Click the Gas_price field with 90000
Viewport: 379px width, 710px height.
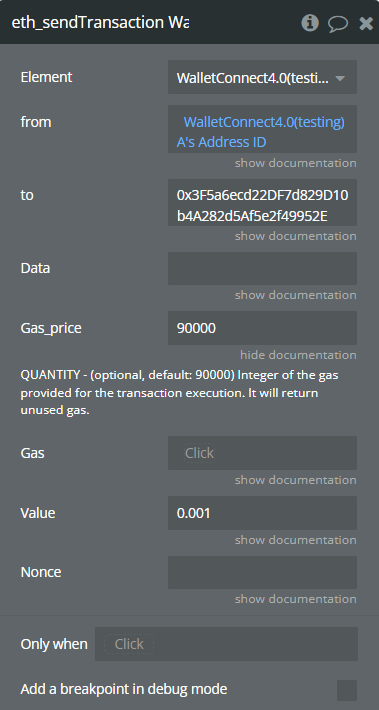pos(262,328)
